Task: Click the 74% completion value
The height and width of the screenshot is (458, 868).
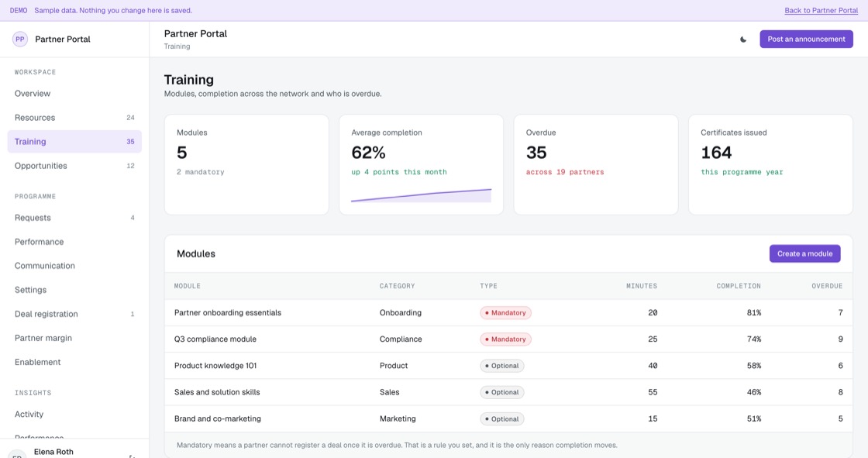Action: (754, 339)
